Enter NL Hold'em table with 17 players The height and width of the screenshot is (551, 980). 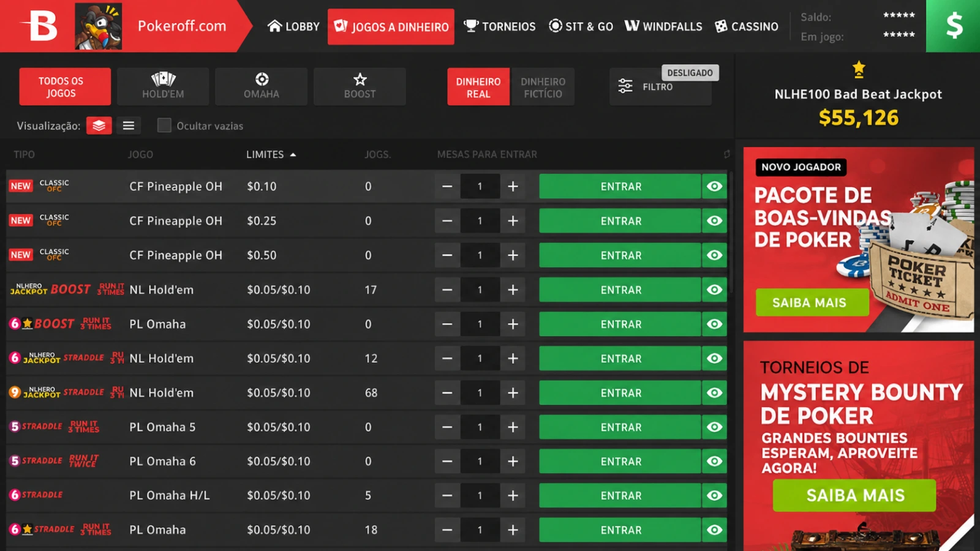(x=620, y=290)
